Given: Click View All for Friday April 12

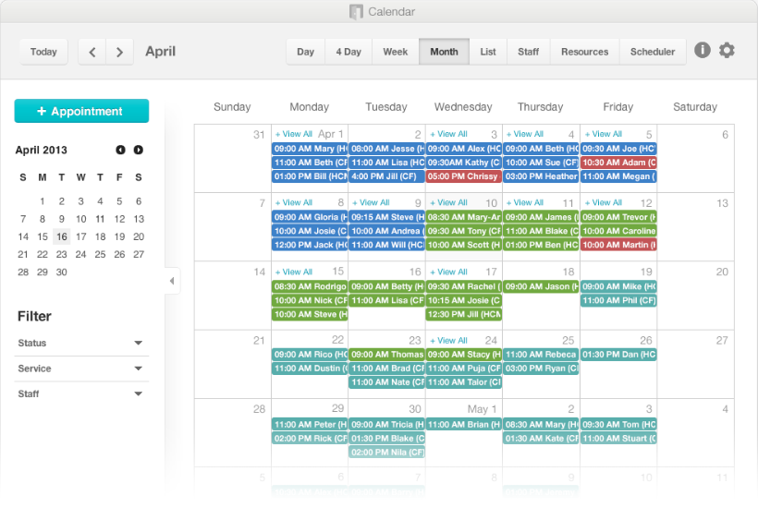Looking at the screenshot, I should [x=604, y=202].
